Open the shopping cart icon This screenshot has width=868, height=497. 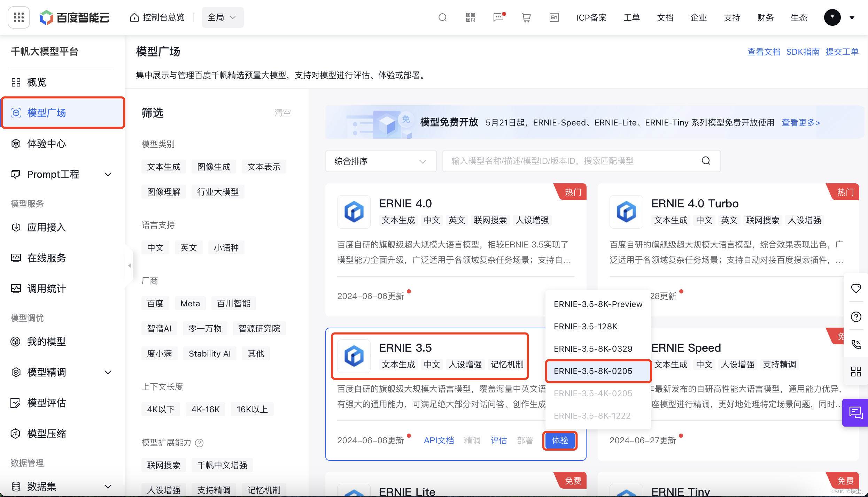526,17
